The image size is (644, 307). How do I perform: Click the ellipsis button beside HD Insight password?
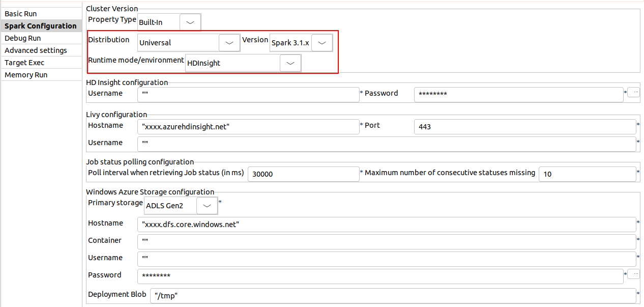pyautogui.click(x=633, y=92)
